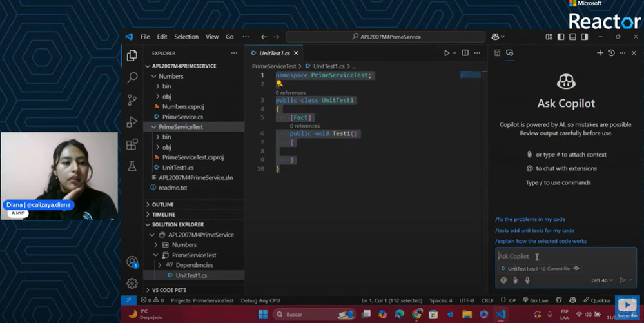644x323 pixels.
Task: Open the Extensions view
Action: (x=132, y=144)
